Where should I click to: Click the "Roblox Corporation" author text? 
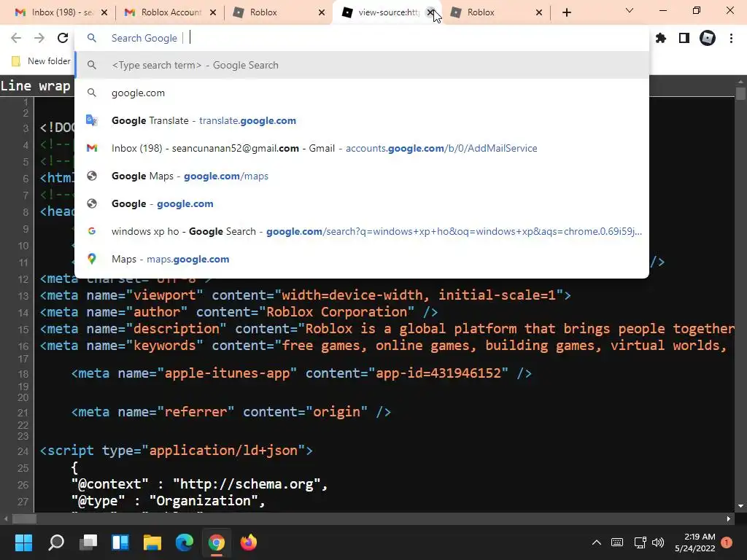pyautogui.click(x=336, y=312)
